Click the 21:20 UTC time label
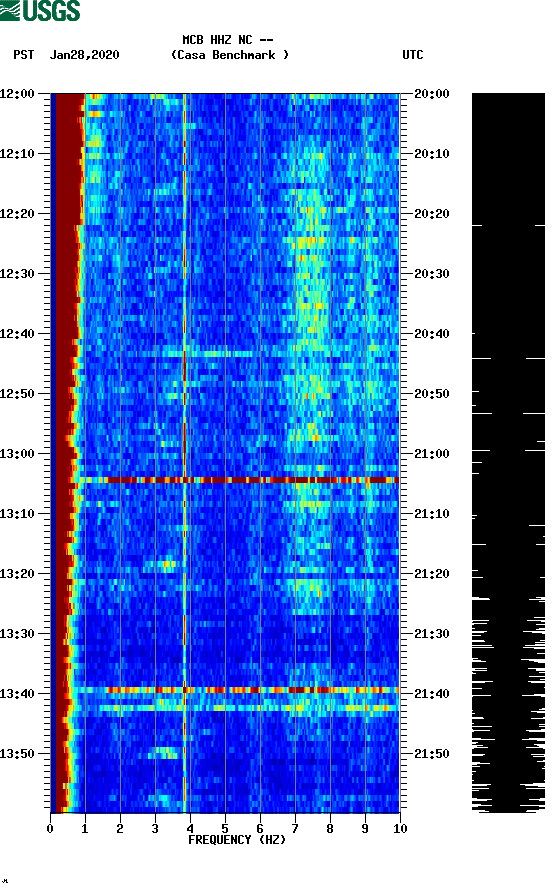The image size is (552, 892). tap(432, 574)
